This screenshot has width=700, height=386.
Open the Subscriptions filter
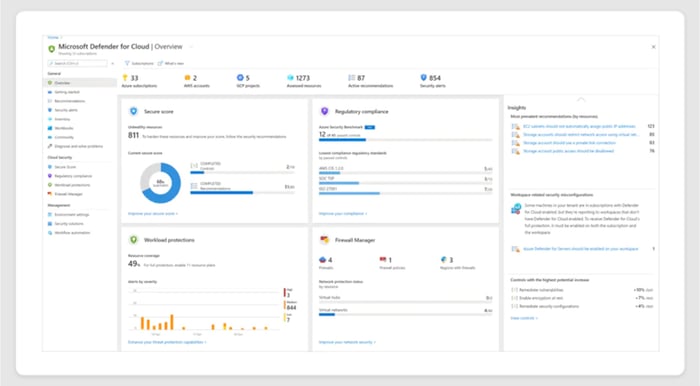[139, 63]
